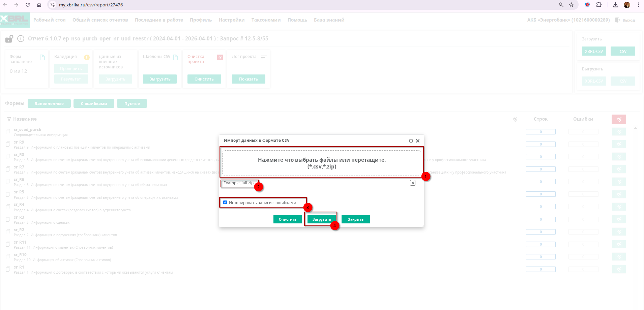Show only Заполненные forms
This screenshot has height=310, width=644.
49,104
